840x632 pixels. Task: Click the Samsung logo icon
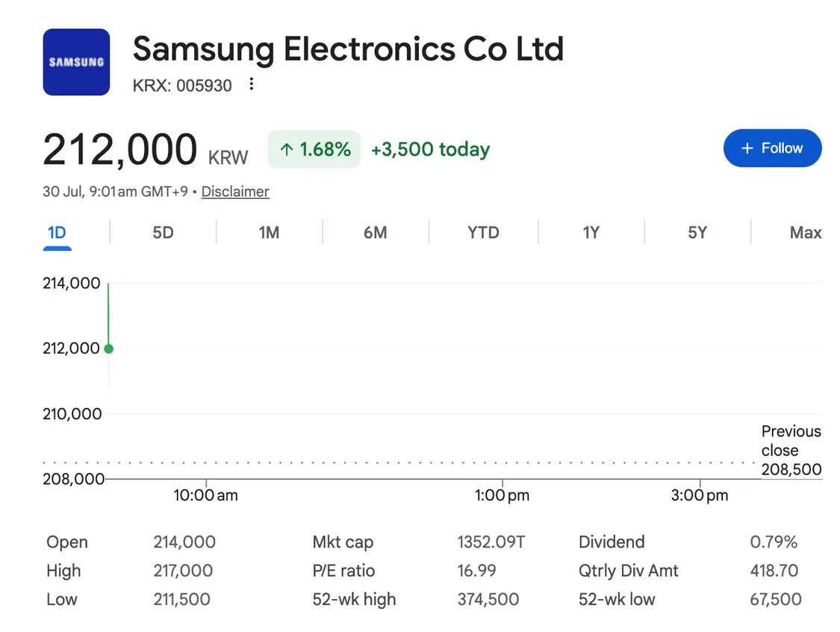(x=76, y=62)
